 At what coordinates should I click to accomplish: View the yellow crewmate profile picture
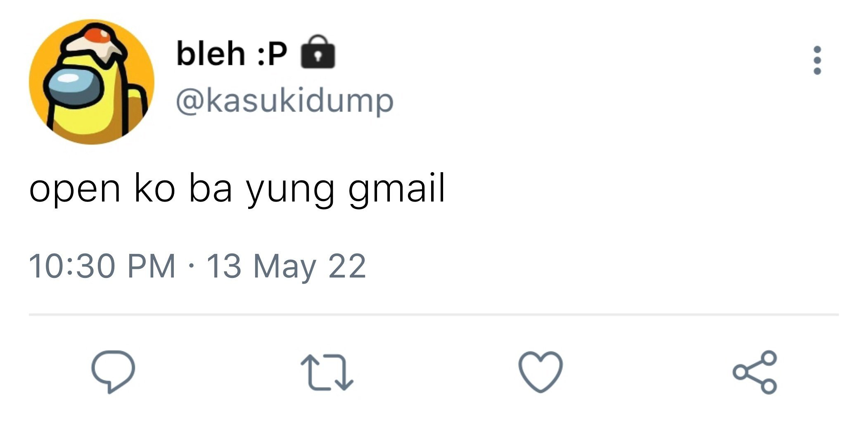point(92,82)
